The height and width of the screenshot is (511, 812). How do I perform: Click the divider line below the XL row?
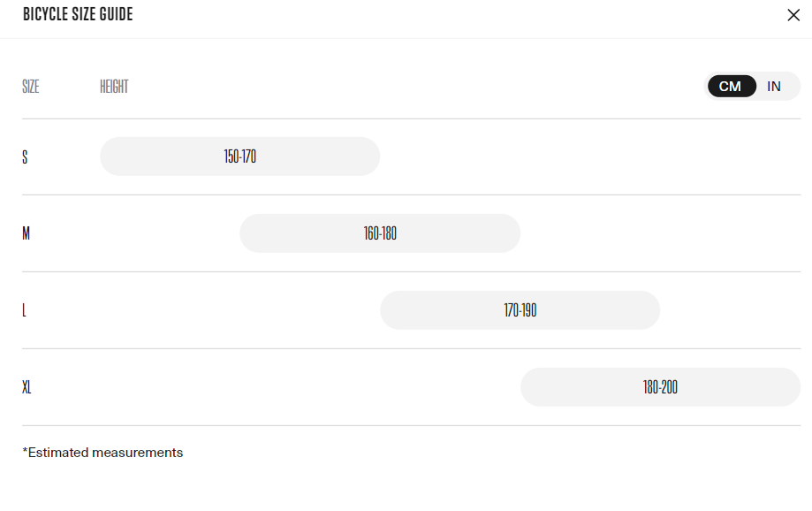(411, 425)
